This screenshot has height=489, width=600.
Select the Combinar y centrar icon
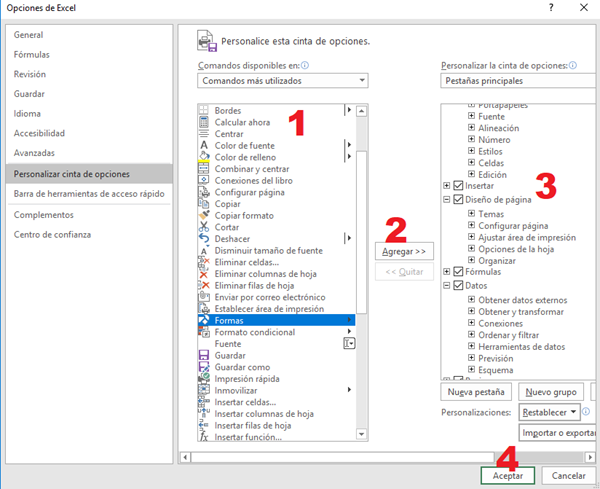[204, 169]
